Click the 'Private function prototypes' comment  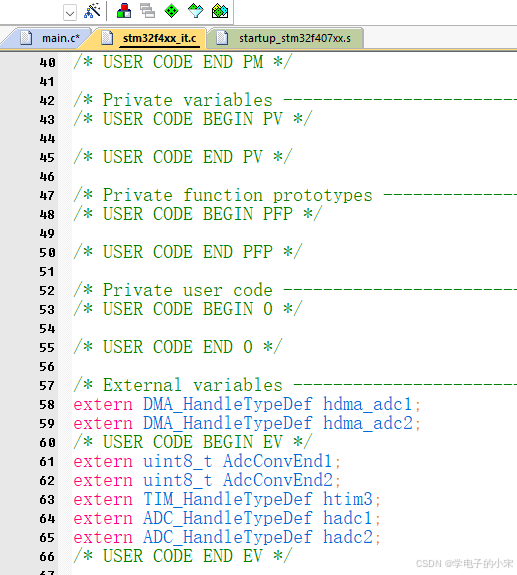238,195
